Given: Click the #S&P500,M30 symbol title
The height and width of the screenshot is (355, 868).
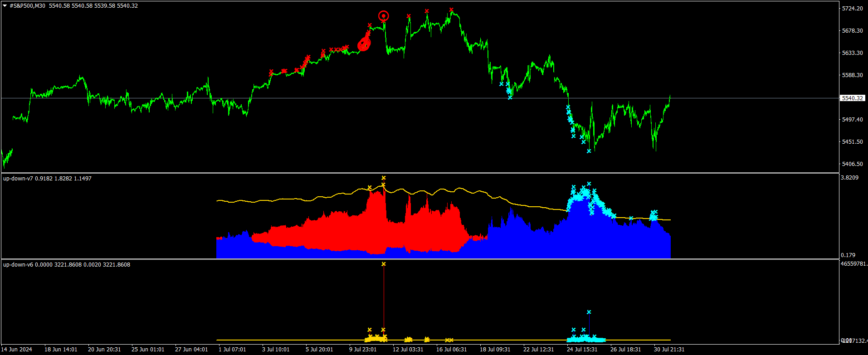Looking at the screenshot, I should coord(27,6).
